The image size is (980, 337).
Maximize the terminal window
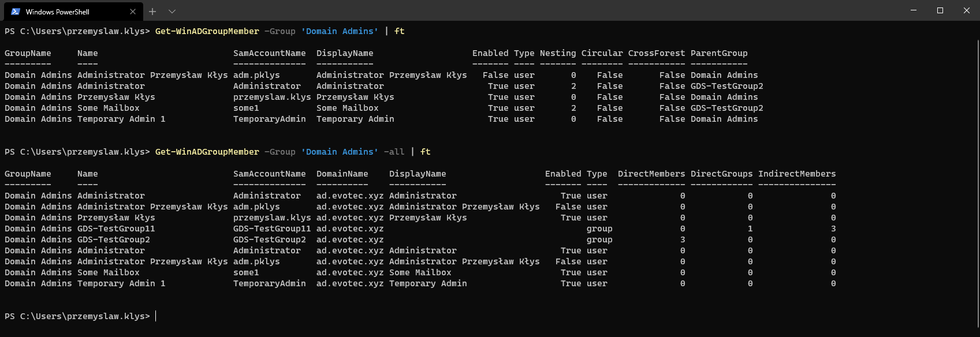tap(940, 10)
